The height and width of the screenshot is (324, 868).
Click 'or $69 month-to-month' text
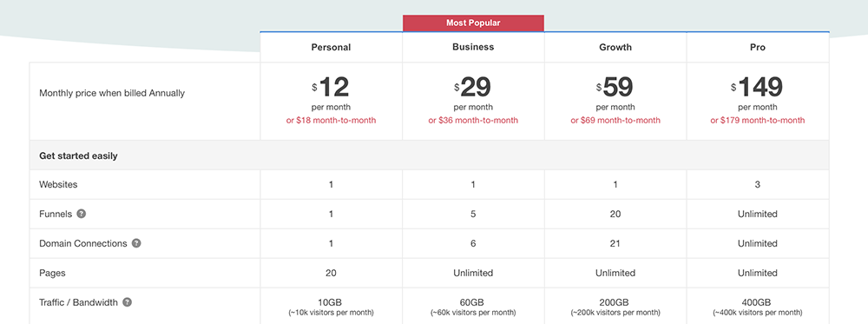[615, 120]
